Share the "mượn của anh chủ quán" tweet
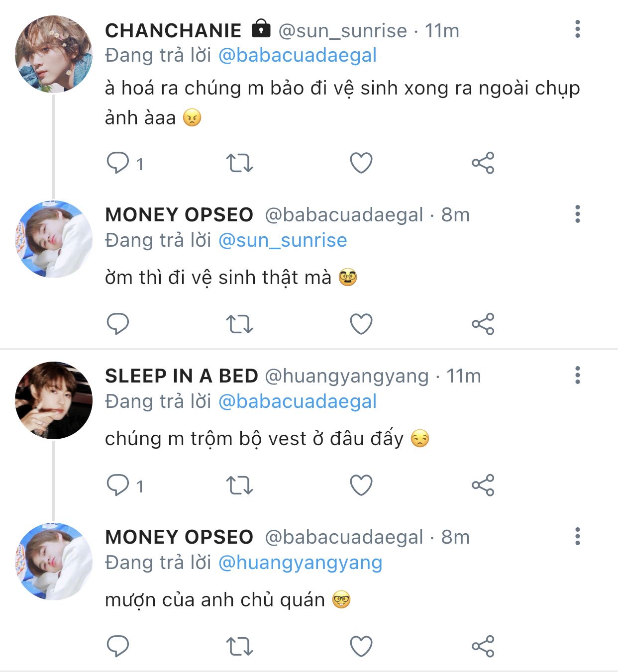 pyautogui.click(x=483, y=646)
